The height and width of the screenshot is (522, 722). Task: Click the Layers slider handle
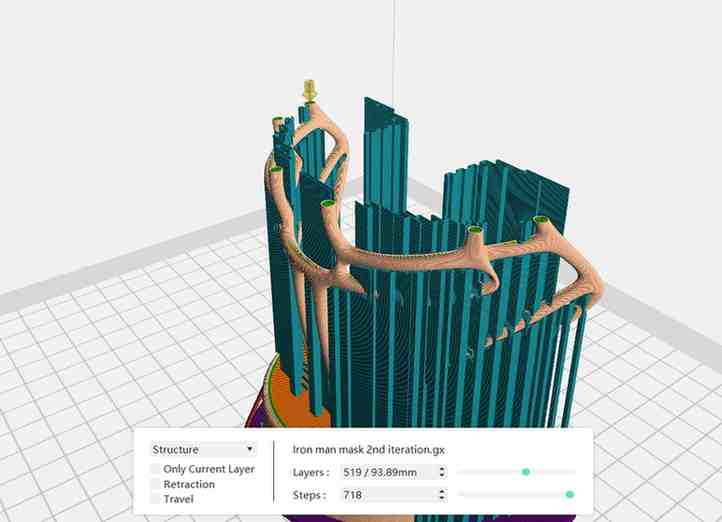click(x=526, y=472)
